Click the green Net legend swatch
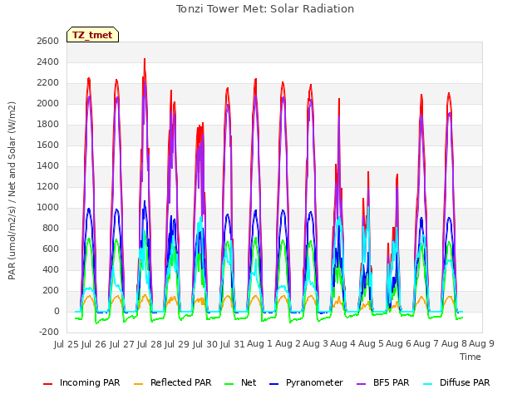532x399 pixels. point(229,383)
